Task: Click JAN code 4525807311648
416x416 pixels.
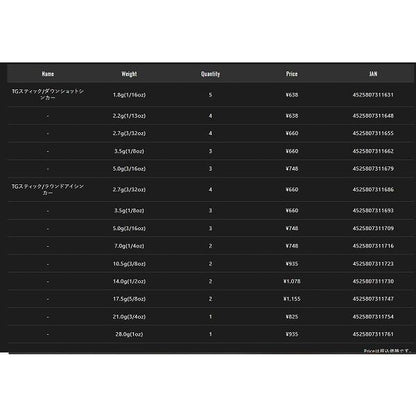Action: (373, 116)
